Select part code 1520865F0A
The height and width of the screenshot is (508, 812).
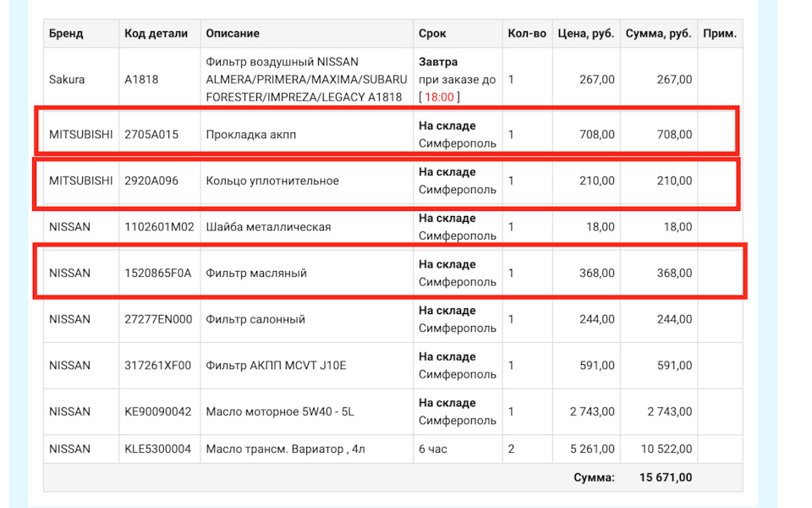(x=158, y=273)
